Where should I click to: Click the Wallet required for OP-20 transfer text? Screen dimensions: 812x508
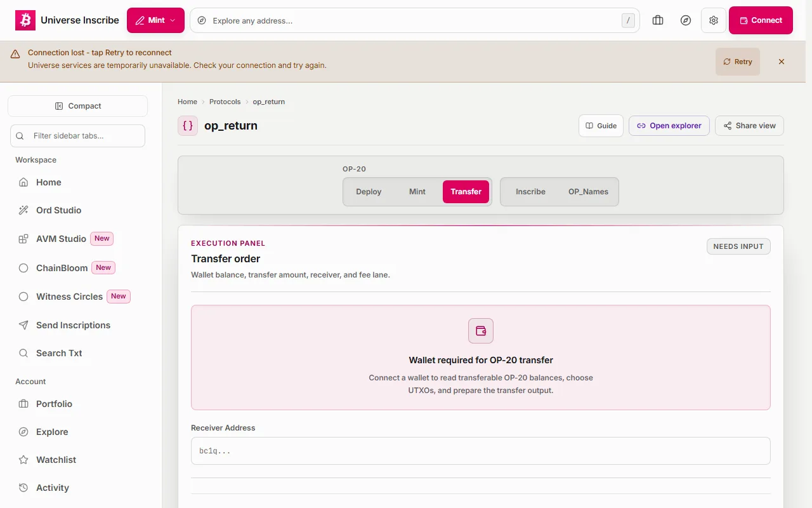(481, 360)
